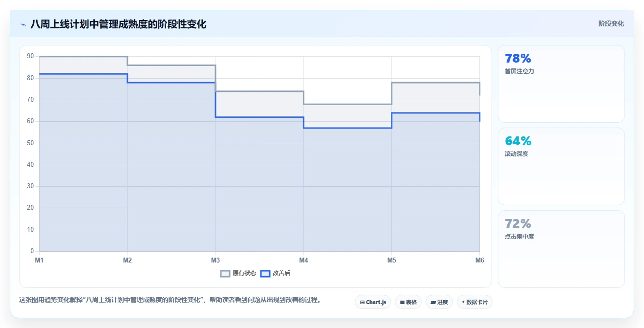The image size is (644, 328).
Task: Click the 阶段变化 label in header
Action: [611, 23]
